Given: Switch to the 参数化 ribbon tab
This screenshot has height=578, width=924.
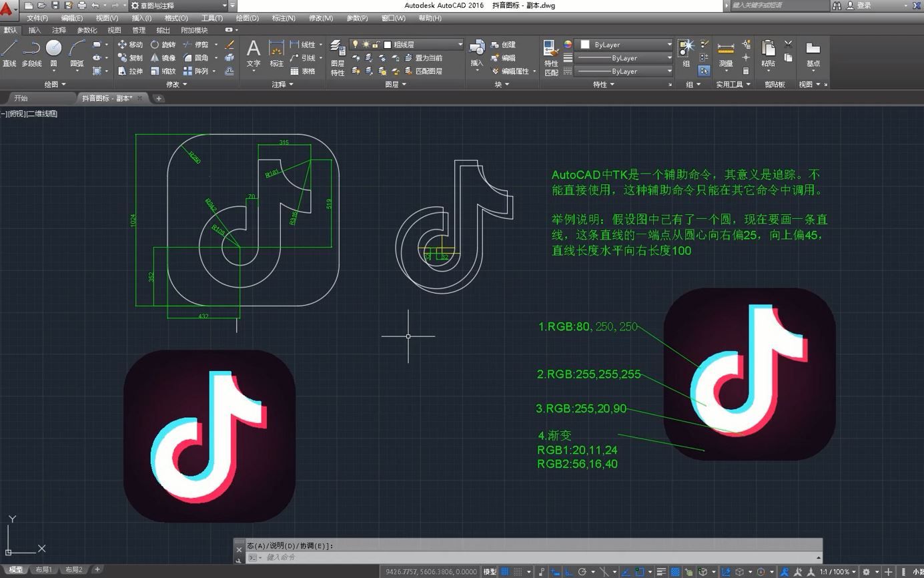Looking at the screenshot, I should tap(87, 30).
